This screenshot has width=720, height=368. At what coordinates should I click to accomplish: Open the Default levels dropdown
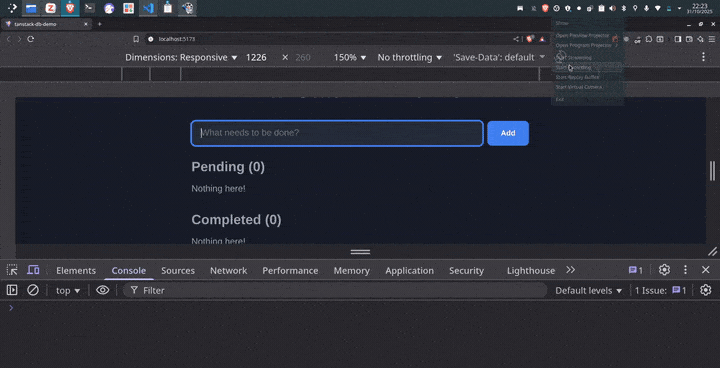[589, 290]
